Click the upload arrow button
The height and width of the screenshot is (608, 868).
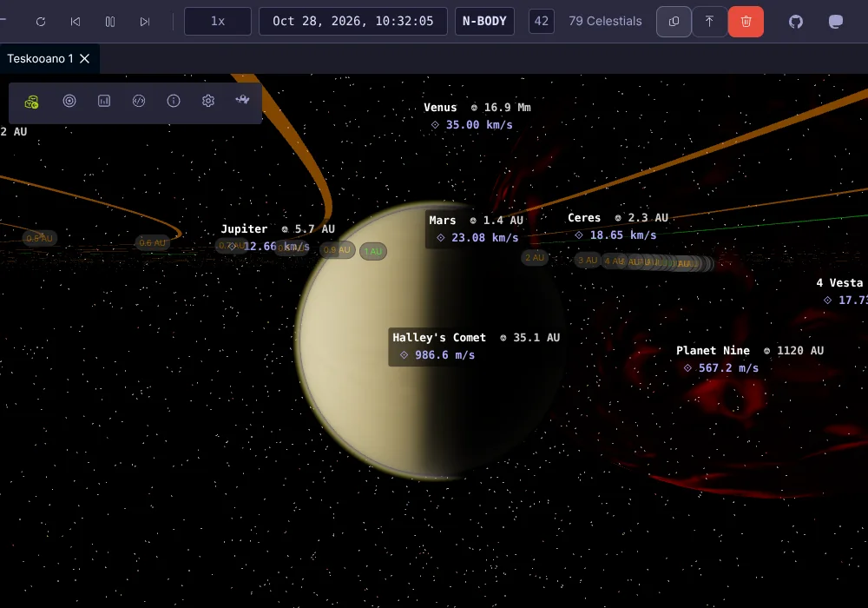[x=709, y=22]
